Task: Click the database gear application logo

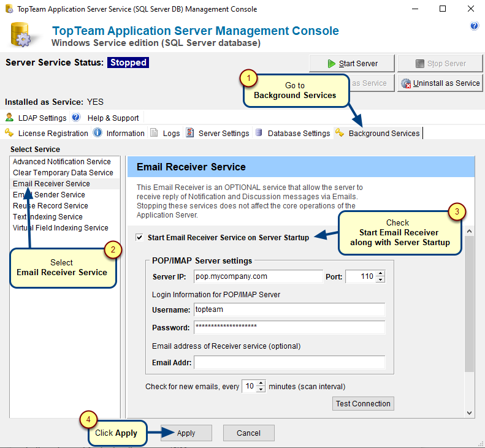Action: tap(21, 35)
